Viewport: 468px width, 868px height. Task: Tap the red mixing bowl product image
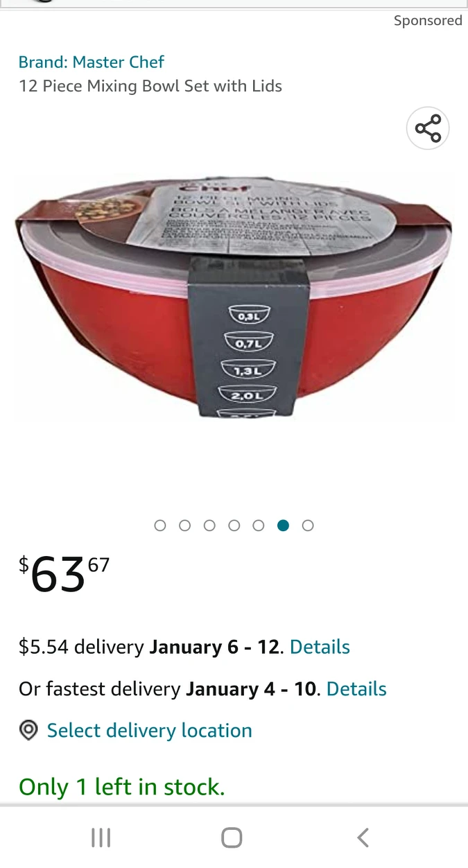click(234, 298)
